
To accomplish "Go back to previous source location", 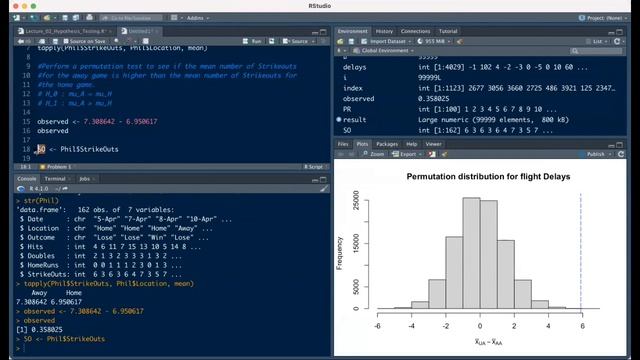I will click(20, 41).
